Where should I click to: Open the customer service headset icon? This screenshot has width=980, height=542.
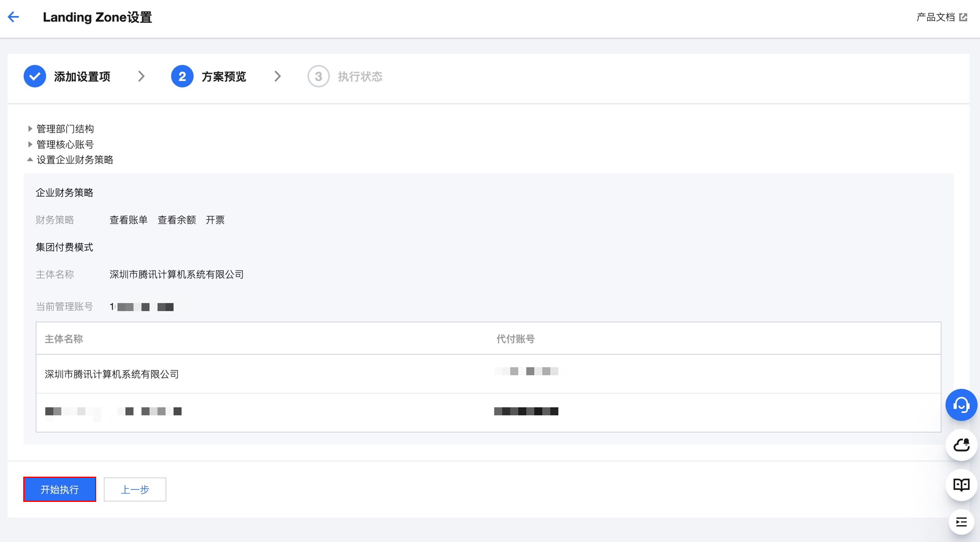(961, 405)
